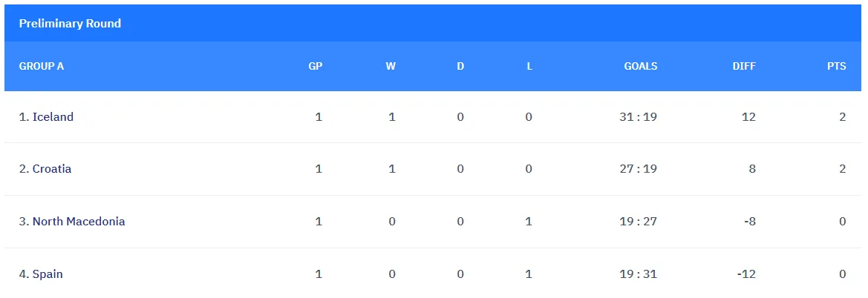Sort by the L column header

tap(529, 66)
